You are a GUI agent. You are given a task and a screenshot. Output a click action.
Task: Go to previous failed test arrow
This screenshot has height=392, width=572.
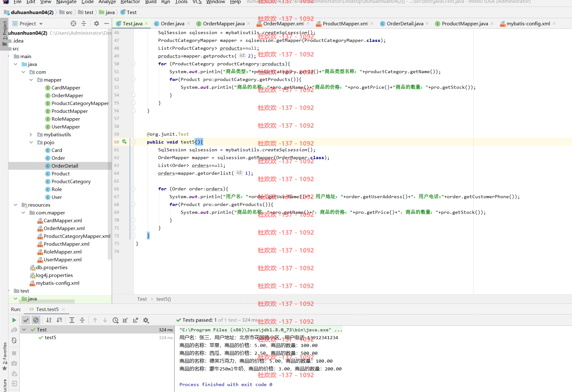95,320
